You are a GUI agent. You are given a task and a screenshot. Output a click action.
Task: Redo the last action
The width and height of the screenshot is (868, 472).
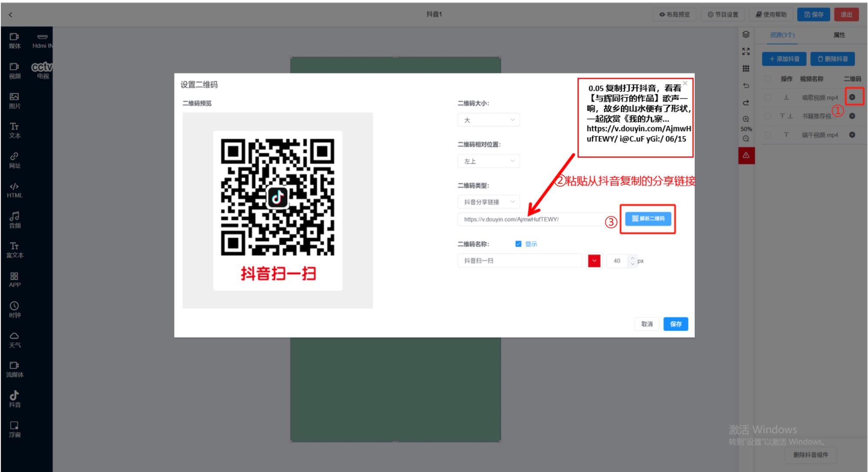point(746,103)
